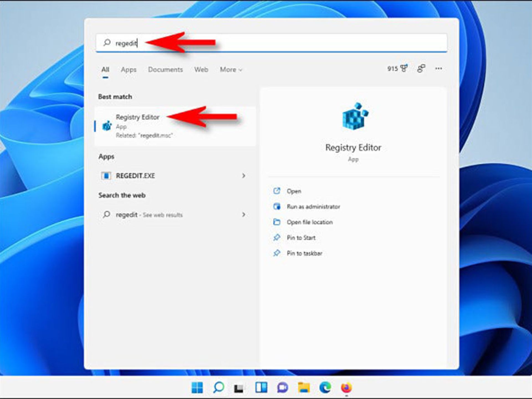Click the Open action icon
This screenshot has width=532, height=399.
tap(277, 191)
